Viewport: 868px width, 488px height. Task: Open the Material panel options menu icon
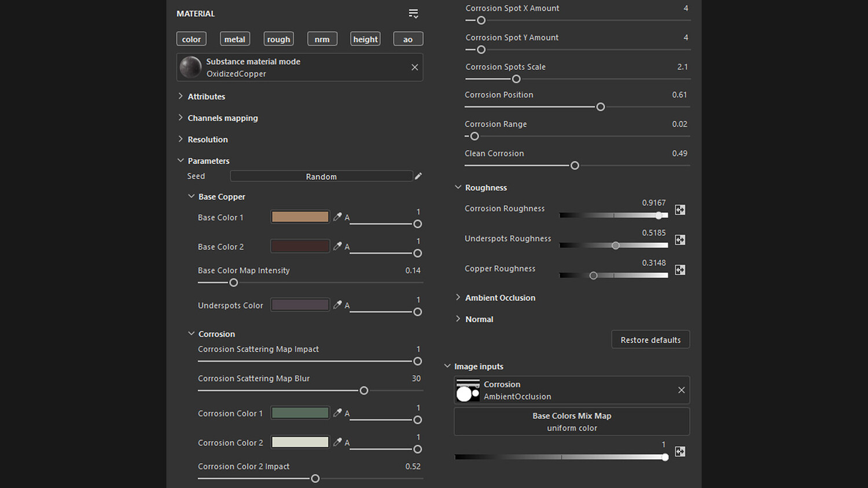[413, 13]
